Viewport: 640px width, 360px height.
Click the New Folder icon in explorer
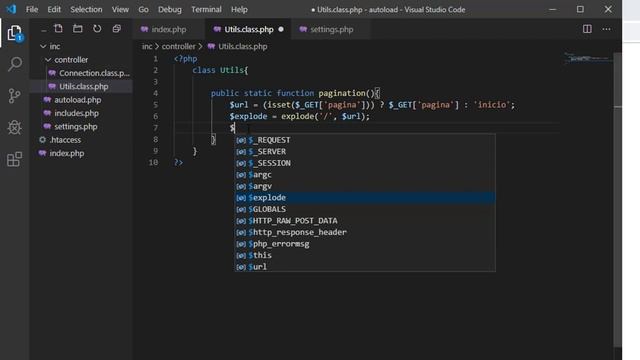pos(78,29)
